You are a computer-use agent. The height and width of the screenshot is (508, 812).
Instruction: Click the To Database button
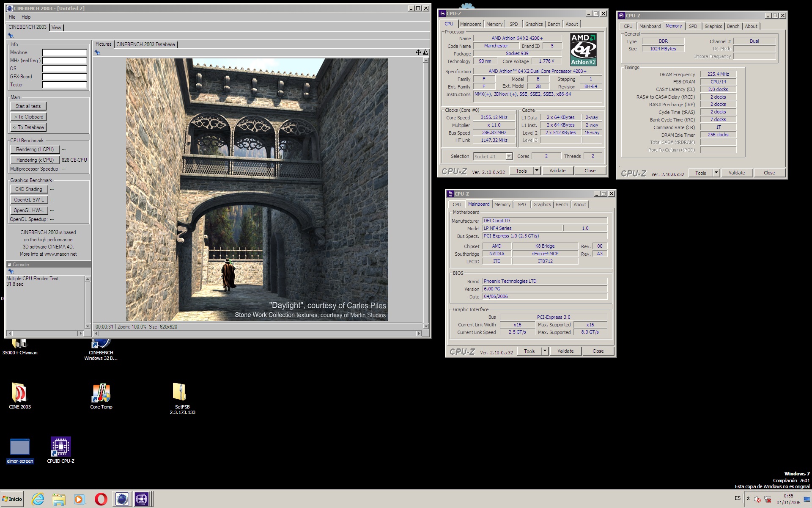[28, 127]
